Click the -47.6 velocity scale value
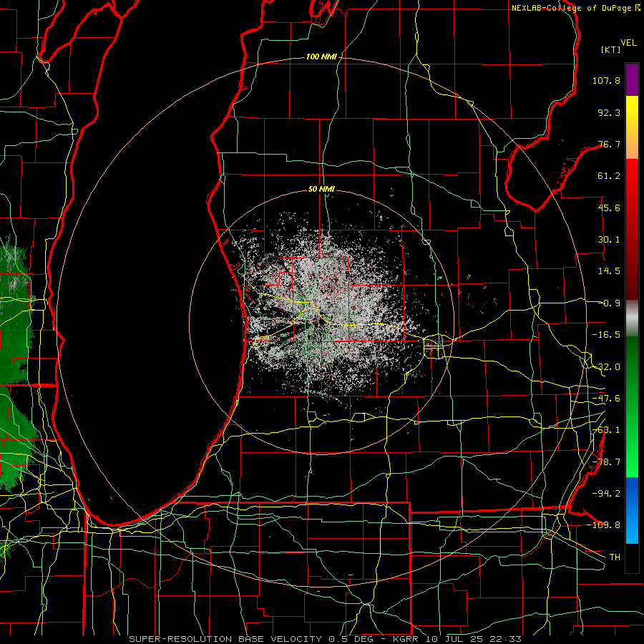 pyautogui.click(x=606, y=399)
